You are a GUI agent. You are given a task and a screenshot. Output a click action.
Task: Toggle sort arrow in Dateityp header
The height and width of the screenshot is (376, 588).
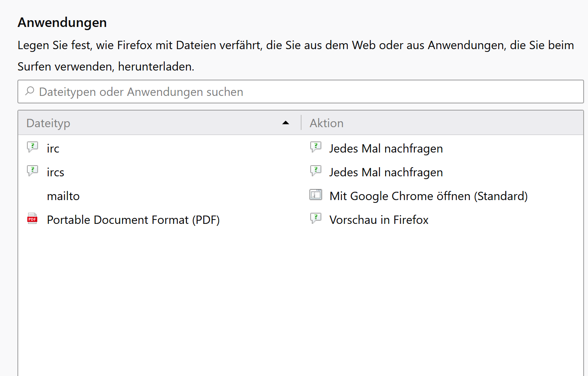click(x=285, y=123)
